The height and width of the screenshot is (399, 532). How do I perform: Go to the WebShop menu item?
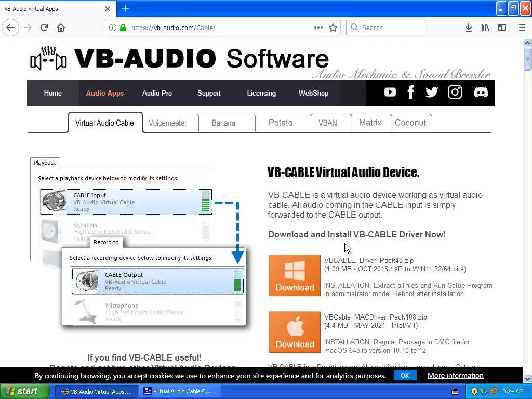(x=313, y=94)
